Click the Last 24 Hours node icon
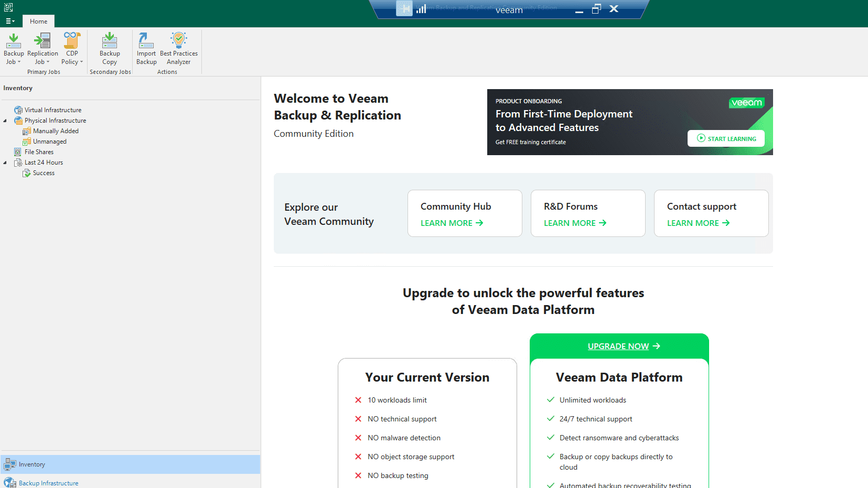This screenshot has height=488, width=868. pos(18,162)
